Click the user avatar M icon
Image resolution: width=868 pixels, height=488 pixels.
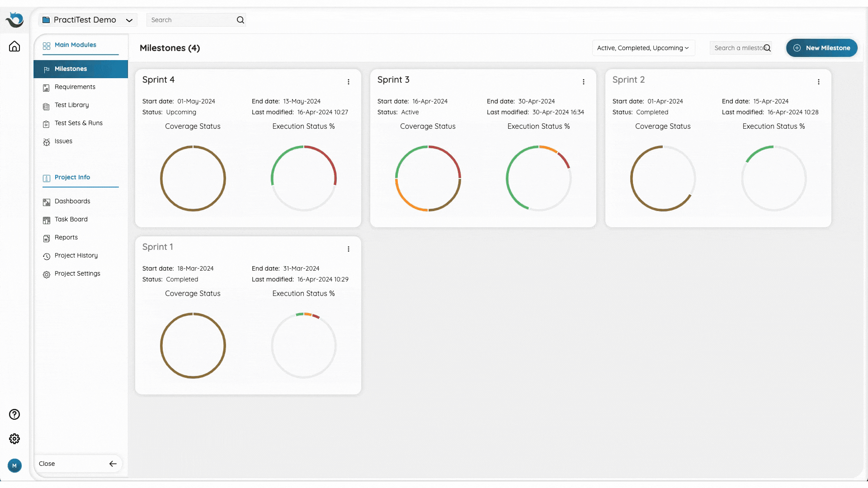14,465
